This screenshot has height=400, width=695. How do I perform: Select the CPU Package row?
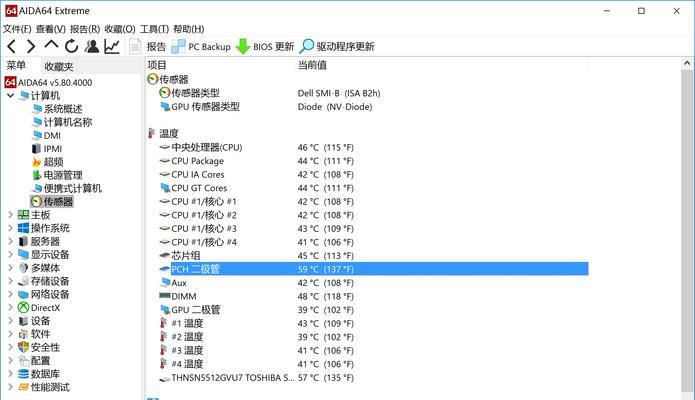(374, 161)
